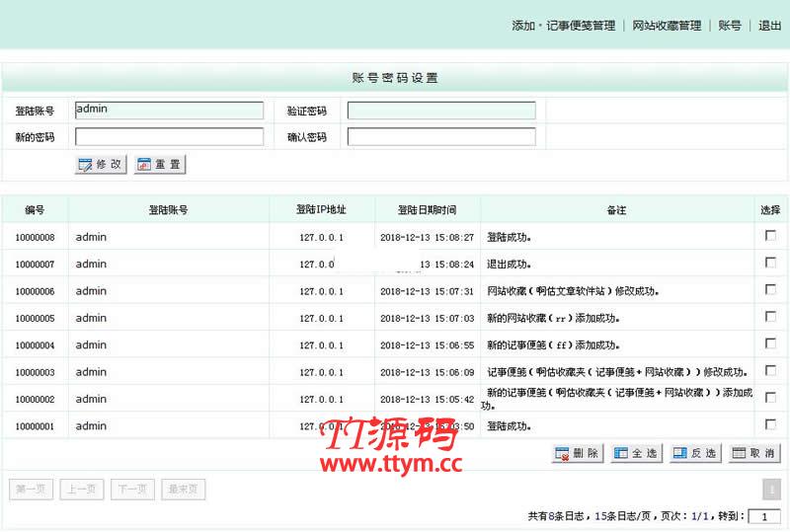Click the 新的密码 input field
Screen dimensions: 790x532
pos(169,136)
